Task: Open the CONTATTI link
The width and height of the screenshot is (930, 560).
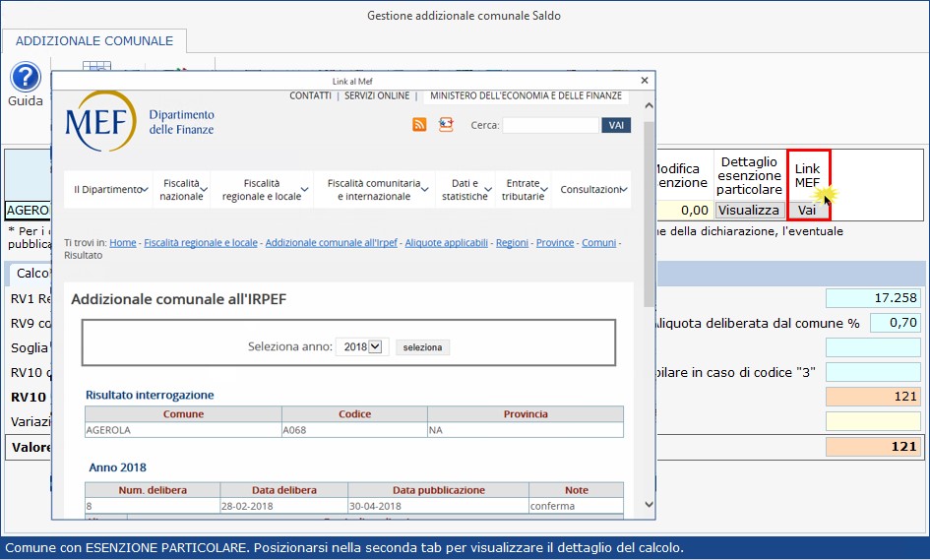Action: click(310, 95)
